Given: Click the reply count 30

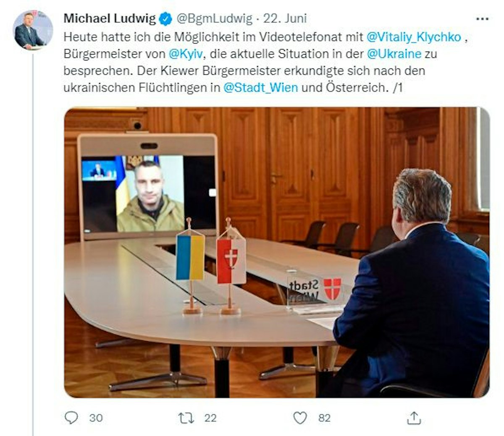Looking at the screenshot, I should 96,418.
